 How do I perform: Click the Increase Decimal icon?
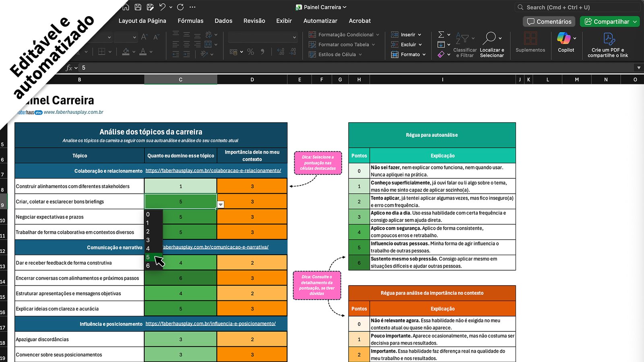tap(281, 51)
